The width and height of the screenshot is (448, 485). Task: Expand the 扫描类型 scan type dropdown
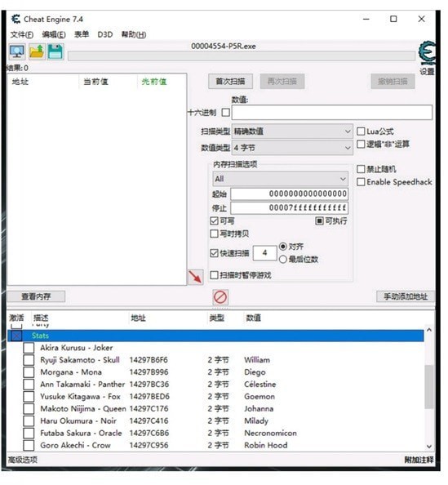tap(292, 131)
